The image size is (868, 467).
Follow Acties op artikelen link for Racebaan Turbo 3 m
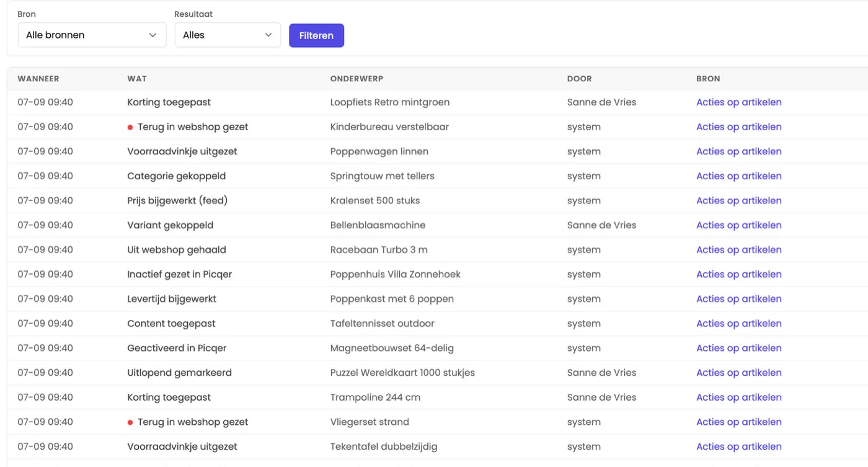[738, 250]
